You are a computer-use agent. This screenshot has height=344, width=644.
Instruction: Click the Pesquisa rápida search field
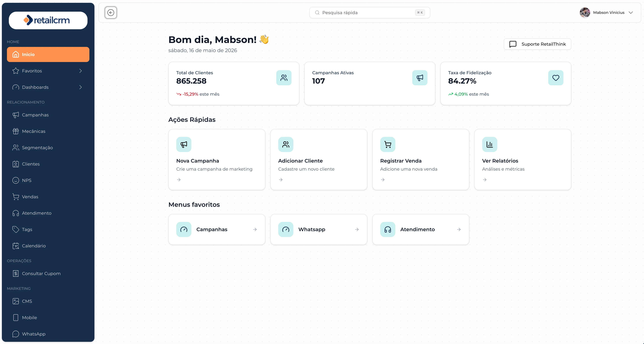(x=370, y=12)
